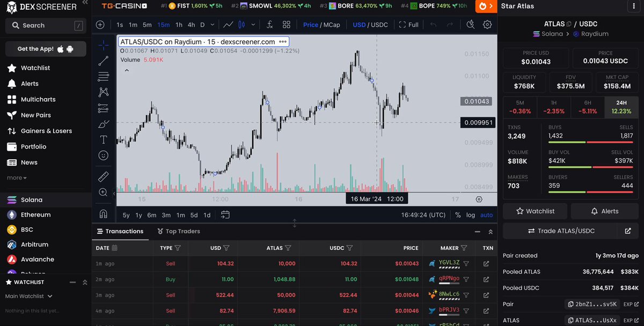
Task: Select the XABCD pattern tool
Action: pyautogui.click(x=104, y=92)
